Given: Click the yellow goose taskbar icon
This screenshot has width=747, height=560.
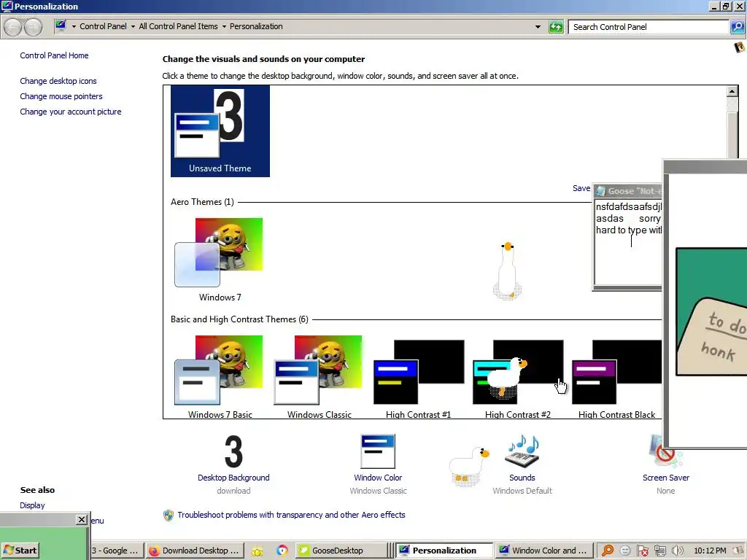Looking at the screenshot, I should point(258,551).
